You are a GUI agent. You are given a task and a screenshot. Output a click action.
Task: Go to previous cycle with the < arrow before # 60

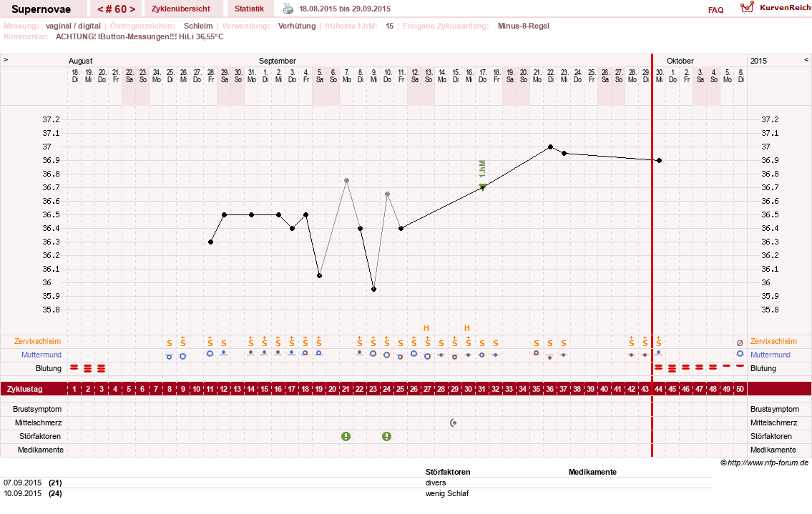[100, 9]
